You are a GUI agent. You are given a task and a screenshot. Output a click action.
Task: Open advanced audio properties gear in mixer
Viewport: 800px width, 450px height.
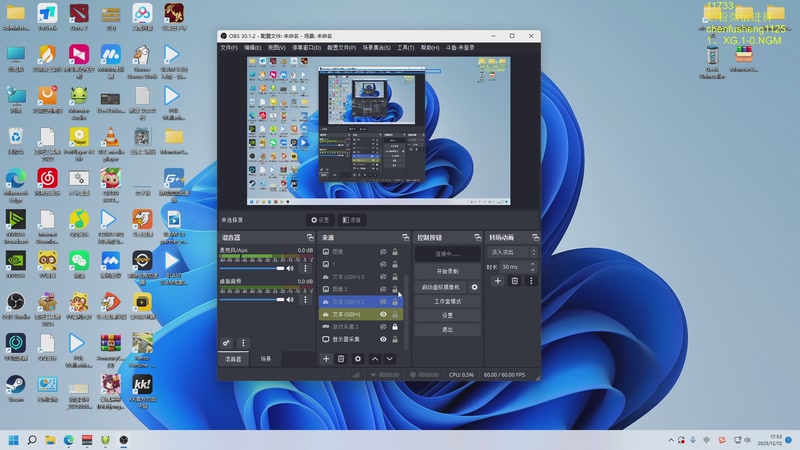(x=227, y=343)
